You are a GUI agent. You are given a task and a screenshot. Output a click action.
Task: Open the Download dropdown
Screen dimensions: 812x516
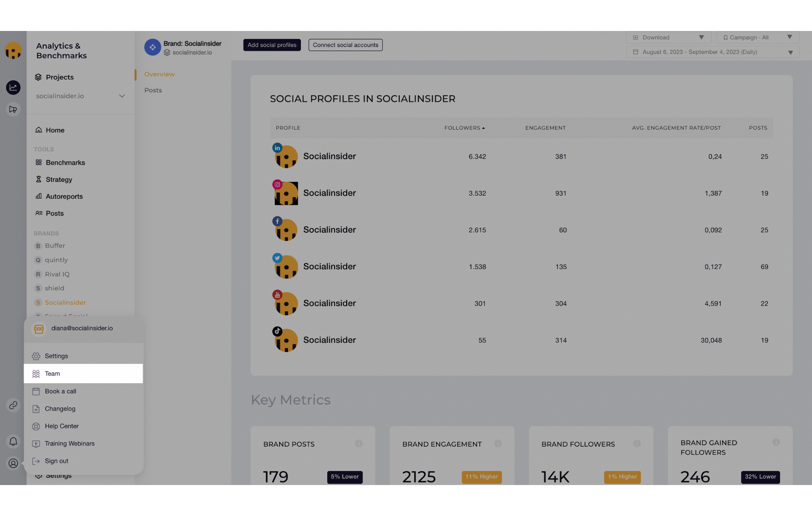669,37
